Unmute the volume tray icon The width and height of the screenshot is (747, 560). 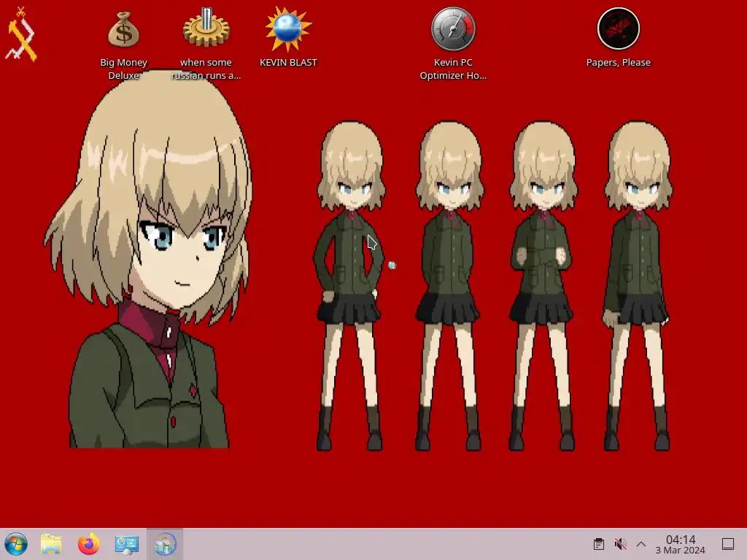click(620, 544)
